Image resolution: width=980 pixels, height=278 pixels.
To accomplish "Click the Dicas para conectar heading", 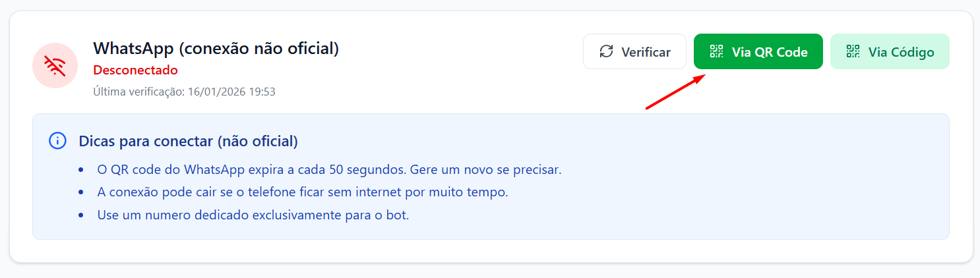I will pyautogui.click(x=188, y=141).
